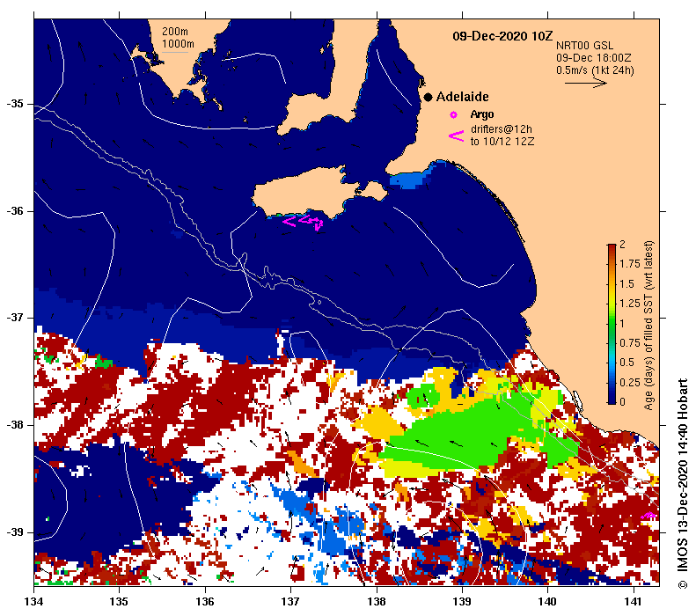Click the 0.5m/s velocity scale arrow

click(x=585, y=83)
